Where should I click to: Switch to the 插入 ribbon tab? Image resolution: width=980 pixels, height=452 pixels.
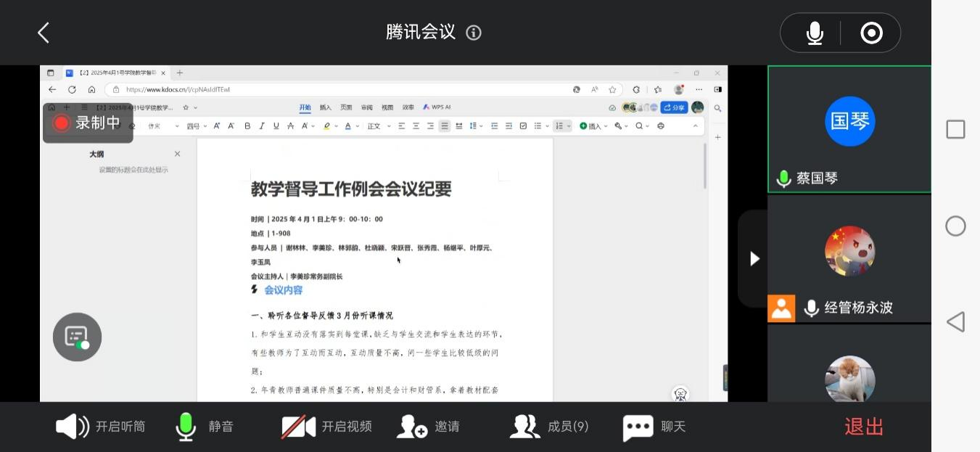[x=326, y=107]
